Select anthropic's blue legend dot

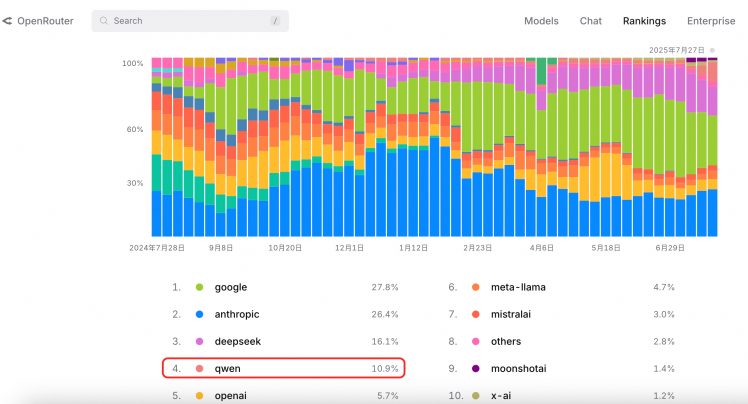click(x=199, y=314)
